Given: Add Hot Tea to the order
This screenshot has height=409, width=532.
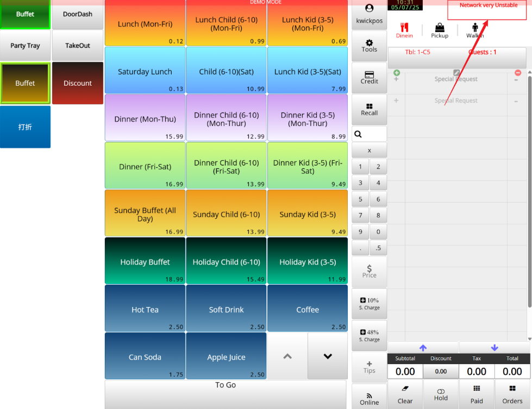Looking at the screenshot, I should (145, 309).
